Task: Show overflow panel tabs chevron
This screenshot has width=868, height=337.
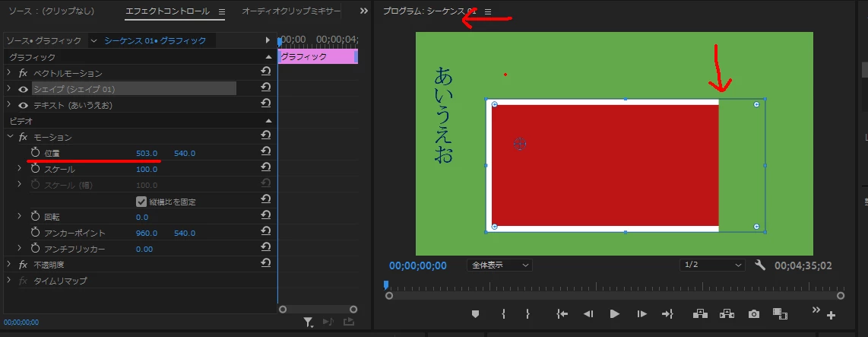Action: (364, 11)
